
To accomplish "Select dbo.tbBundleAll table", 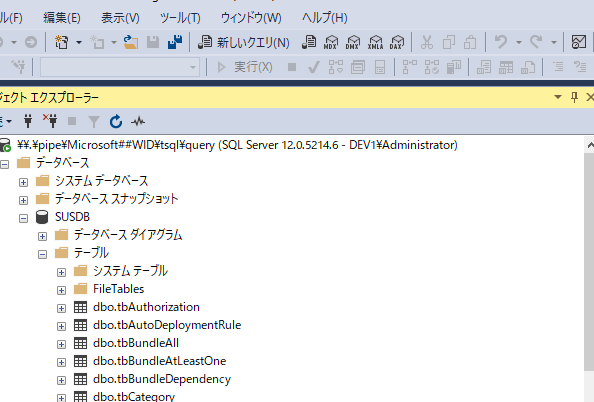I will coord(136,343).
